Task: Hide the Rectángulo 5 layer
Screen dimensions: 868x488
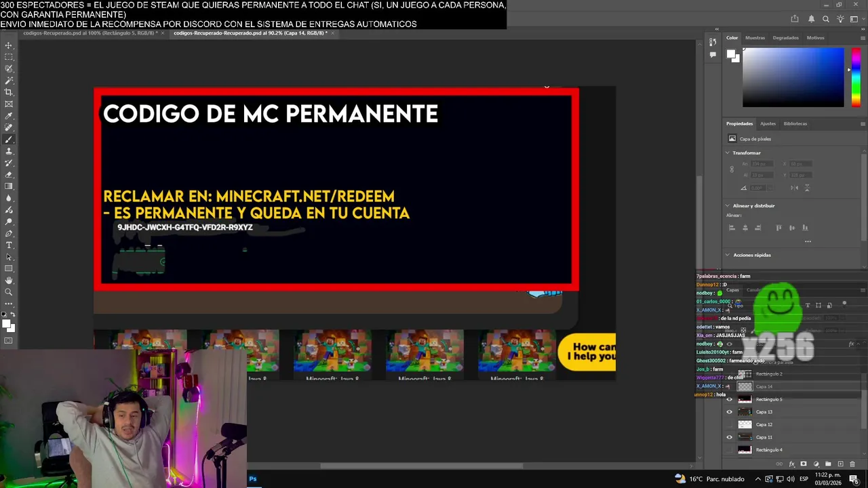Action: (730, 399)
